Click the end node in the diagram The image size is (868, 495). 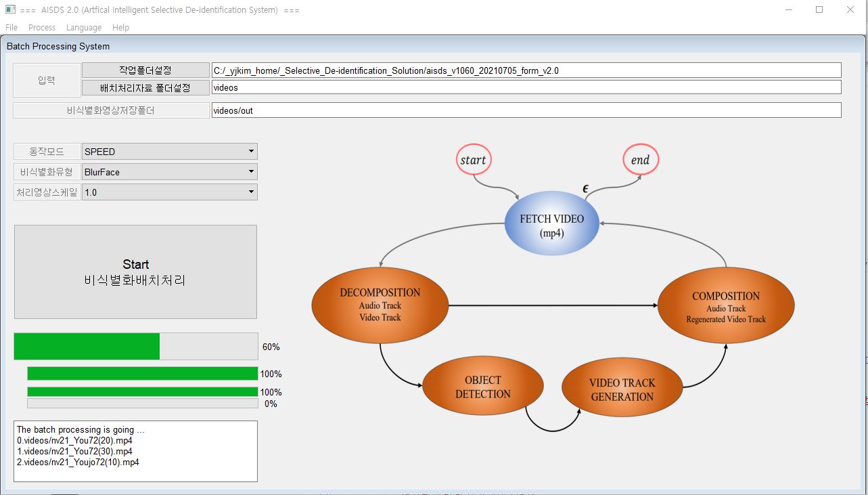coord(640,160)
